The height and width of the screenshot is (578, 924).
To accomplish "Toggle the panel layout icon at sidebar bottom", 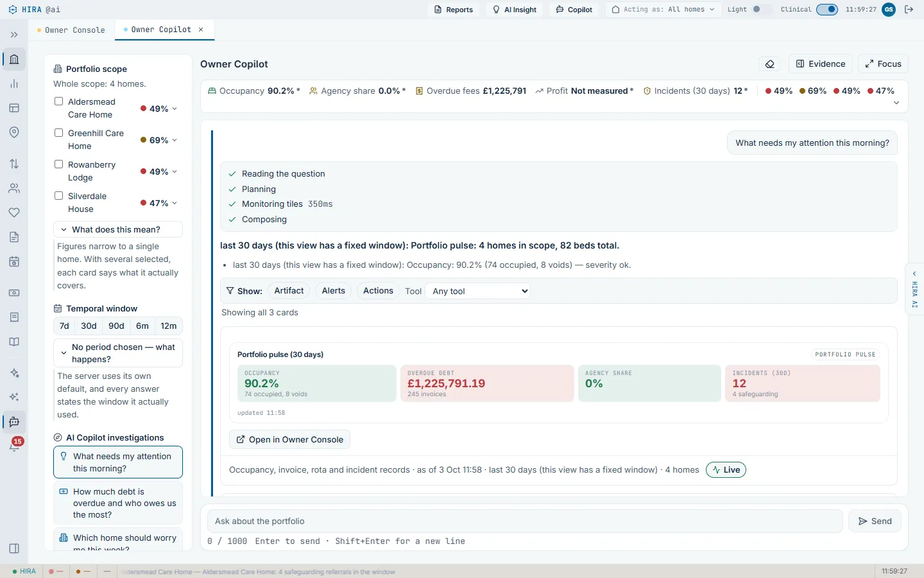I will point(14,548).
